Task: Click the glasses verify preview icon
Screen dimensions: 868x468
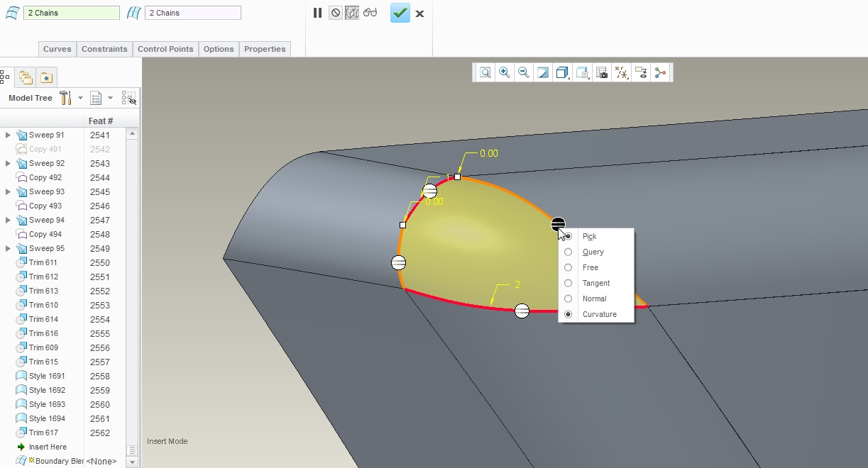Action: click(x=370, y=13)
